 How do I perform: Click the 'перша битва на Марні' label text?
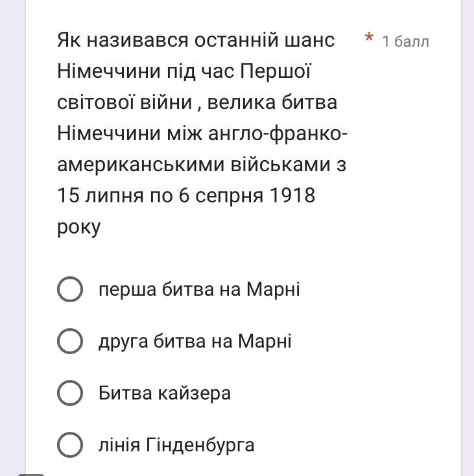click(x=199, y=289)
